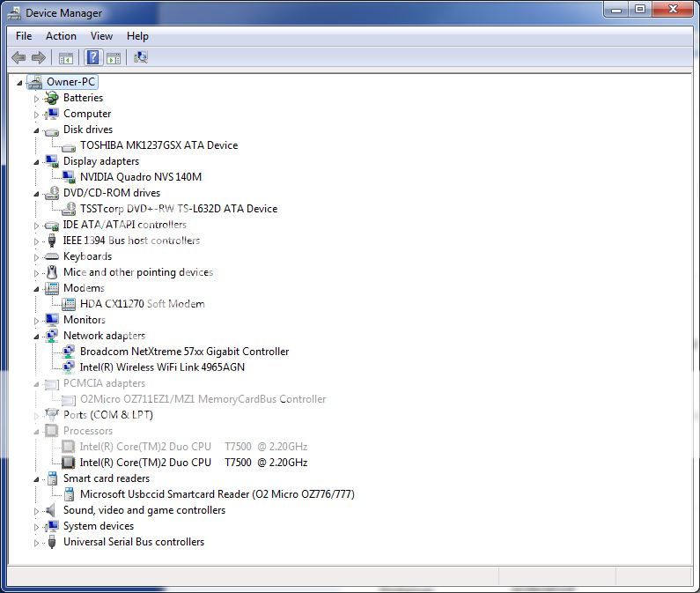700x593 pixels.
Task: Click the Modems category icon
Action: click(52, 288)
